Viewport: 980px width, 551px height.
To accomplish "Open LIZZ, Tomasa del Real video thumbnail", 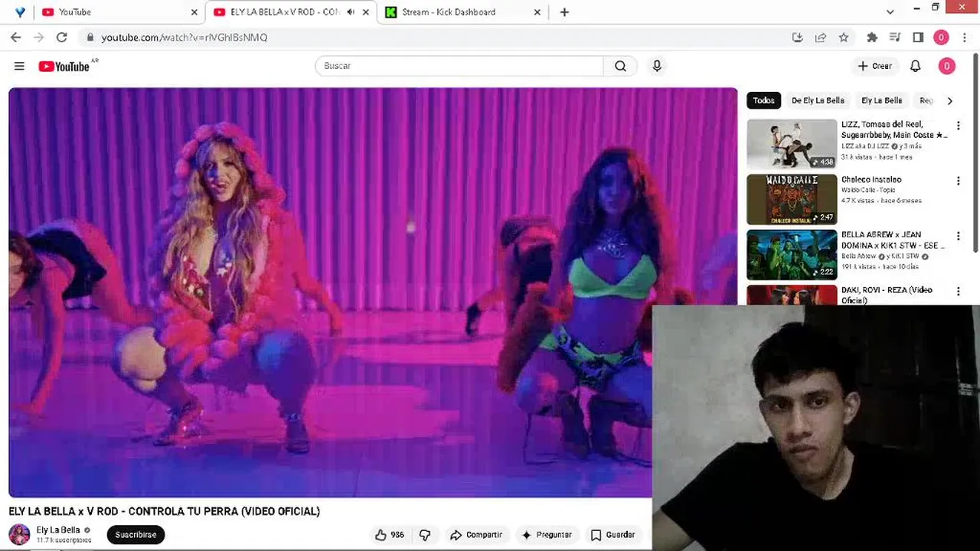I will point(792,144).
